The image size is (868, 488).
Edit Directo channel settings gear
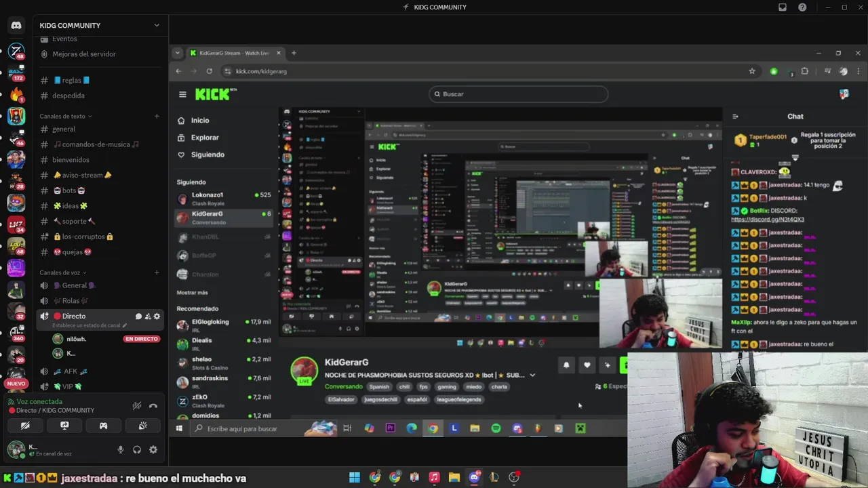157,317
